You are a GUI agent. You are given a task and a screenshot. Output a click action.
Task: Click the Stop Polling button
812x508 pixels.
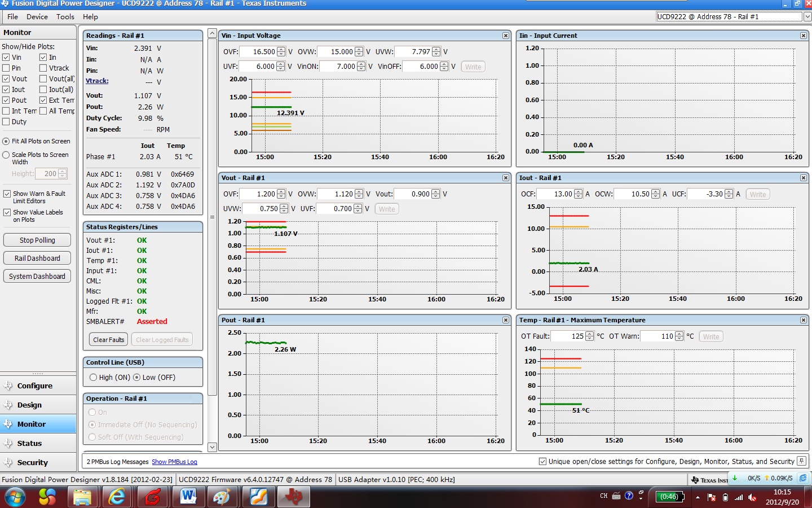click(37, 240)
